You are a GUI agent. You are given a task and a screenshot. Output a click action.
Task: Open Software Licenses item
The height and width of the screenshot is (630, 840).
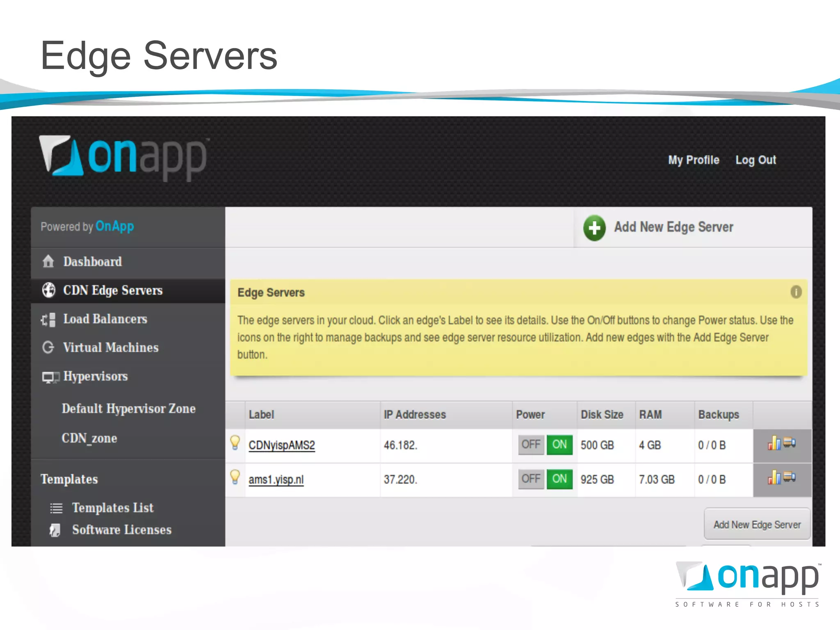pyautogui.click(x=122, y=530)
